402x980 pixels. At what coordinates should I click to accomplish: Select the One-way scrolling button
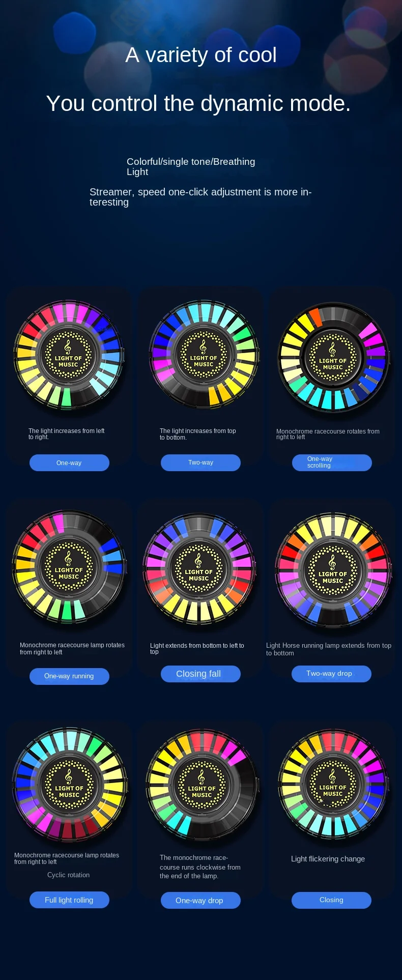332,463
